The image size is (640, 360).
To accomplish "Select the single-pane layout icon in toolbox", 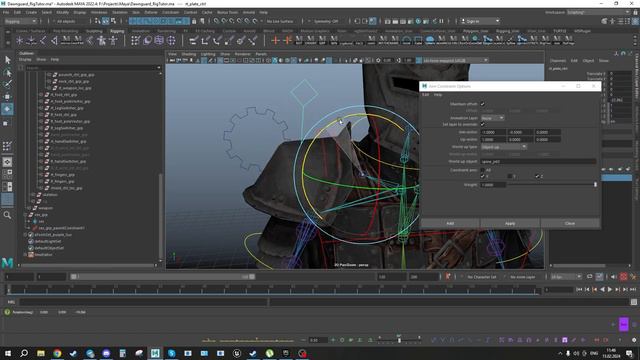I will point(7,162).
